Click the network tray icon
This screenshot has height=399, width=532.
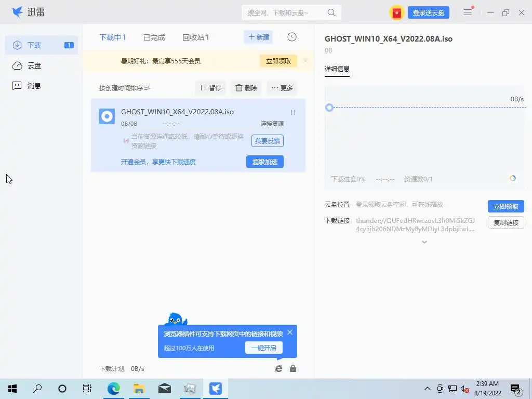pos(453,389)
